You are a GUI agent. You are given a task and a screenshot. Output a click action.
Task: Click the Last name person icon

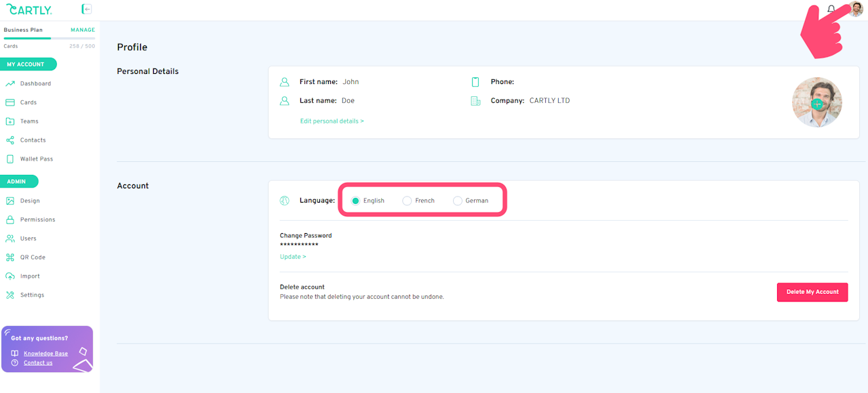[x=285, y=101]
